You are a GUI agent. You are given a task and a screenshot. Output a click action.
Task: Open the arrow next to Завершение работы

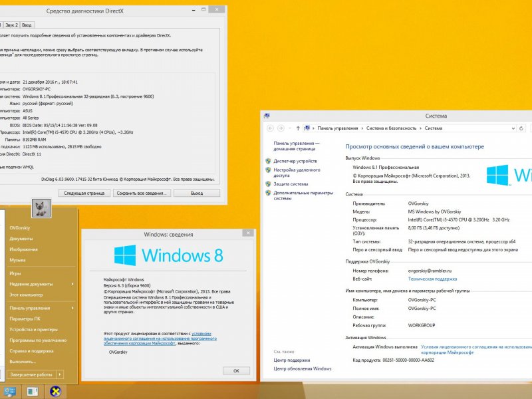[x=60, y=374]
